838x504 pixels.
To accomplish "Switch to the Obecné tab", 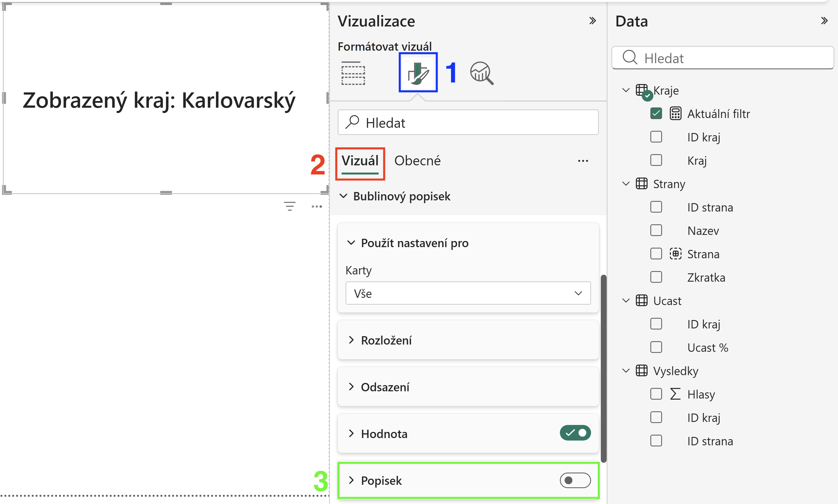I will coord(417,161).
